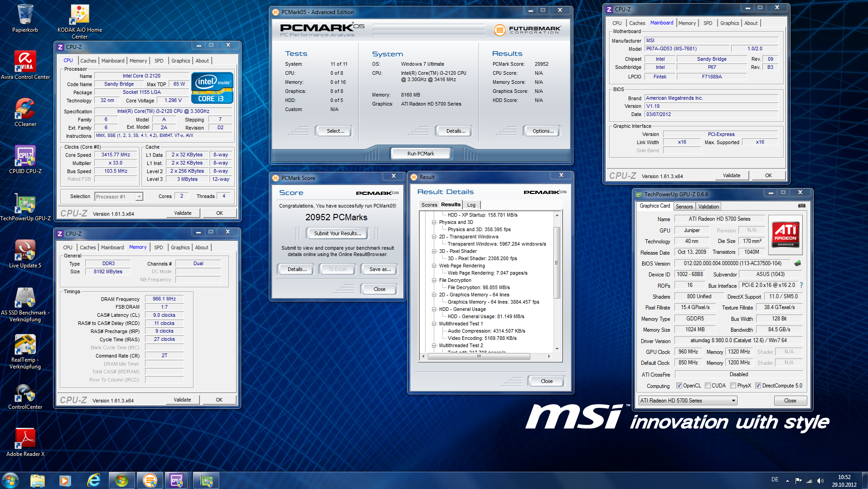Collapse the 2D - Transparent Windows node
The height and width of the screenshot is (489, 868).
coord(434,237)
